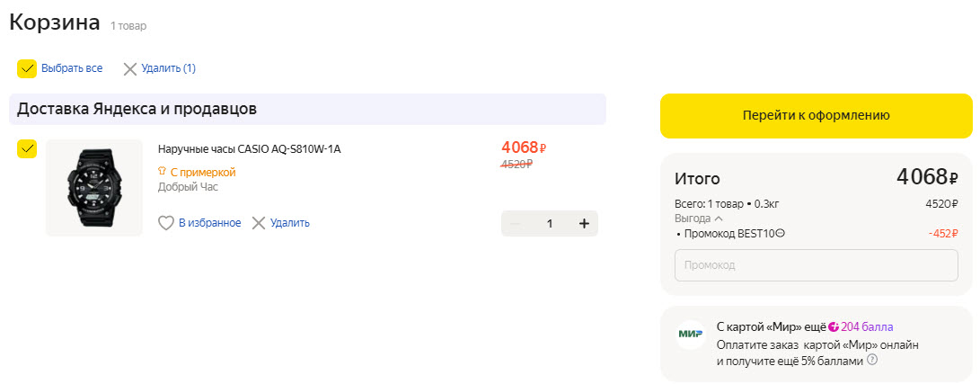Click the Мир card logo
Screen dimensions: 980x384
click(691, 334)
